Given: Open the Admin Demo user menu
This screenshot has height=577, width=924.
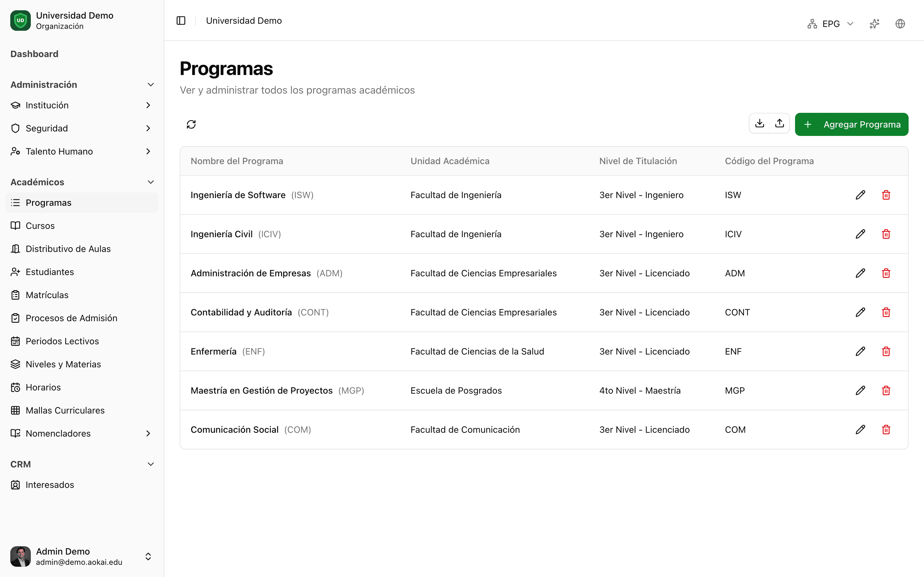Looking at the screenshot, I should coord(82,556).
